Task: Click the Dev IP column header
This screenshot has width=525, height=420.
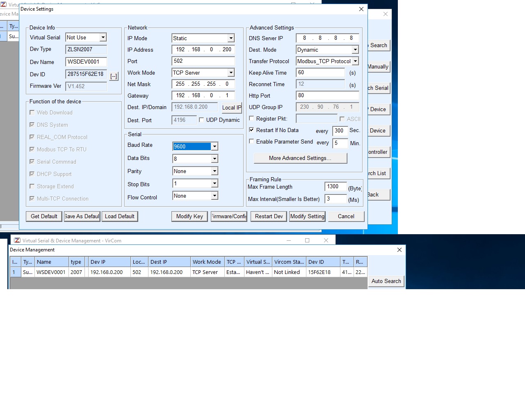Action: [109, 262]
